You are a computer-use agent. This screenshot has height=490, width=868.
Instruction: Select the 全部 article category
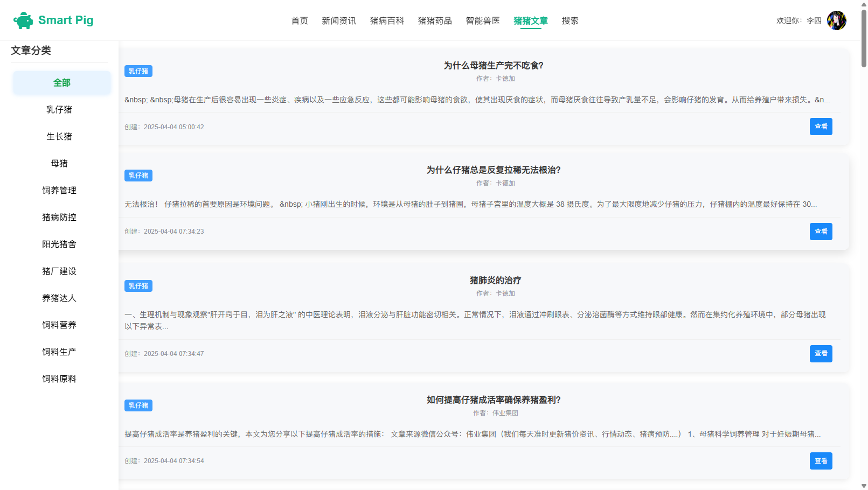click(x=61, y=83)
